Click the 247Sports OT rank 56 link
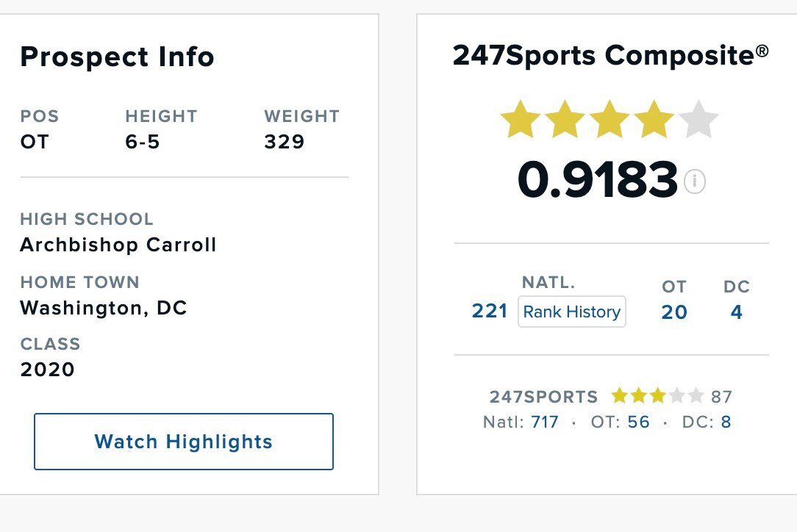 coord(639,423)
